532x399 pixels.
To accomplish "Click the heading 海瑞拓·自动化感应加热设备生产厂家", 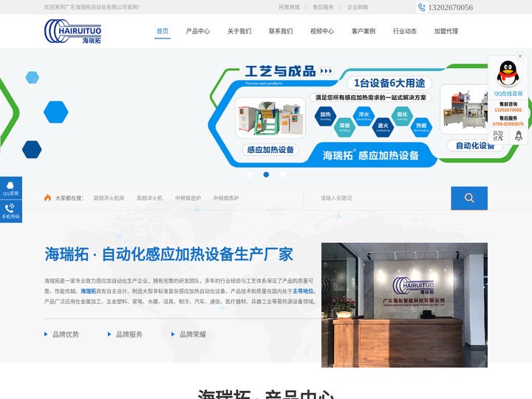I will pos(168,254).
